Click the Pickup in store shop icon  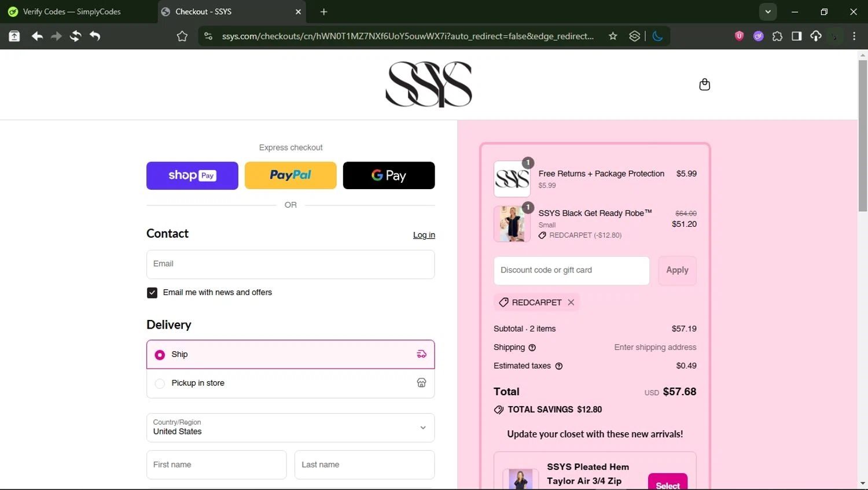(421, 383)
